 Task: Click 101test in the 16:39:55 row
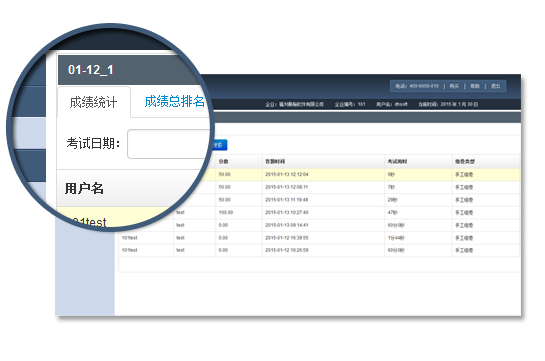coord(129,238)
